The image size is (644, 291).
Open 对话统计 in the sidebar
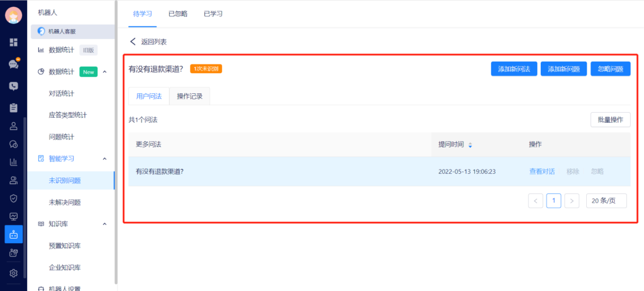tap(62, 93)
